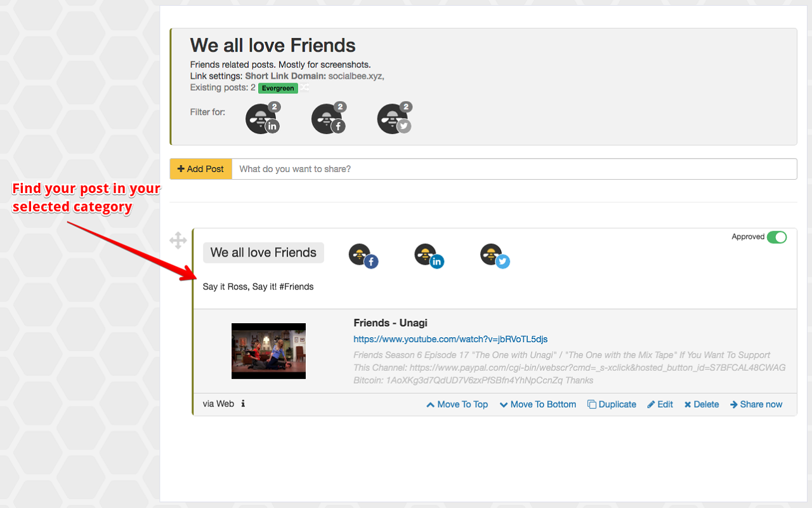Delete the Friends Unagi post
This screenshot has width=812, height=508.
(702, 404)
